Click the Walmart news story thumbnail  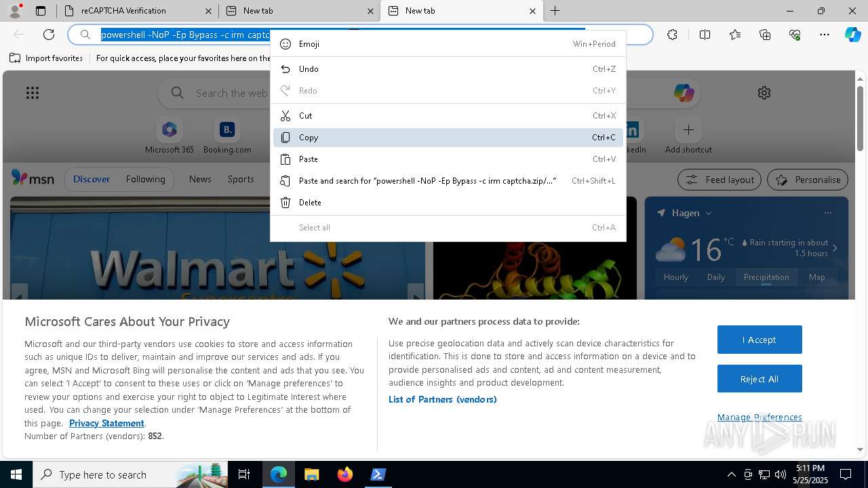[x=217, y=248]
